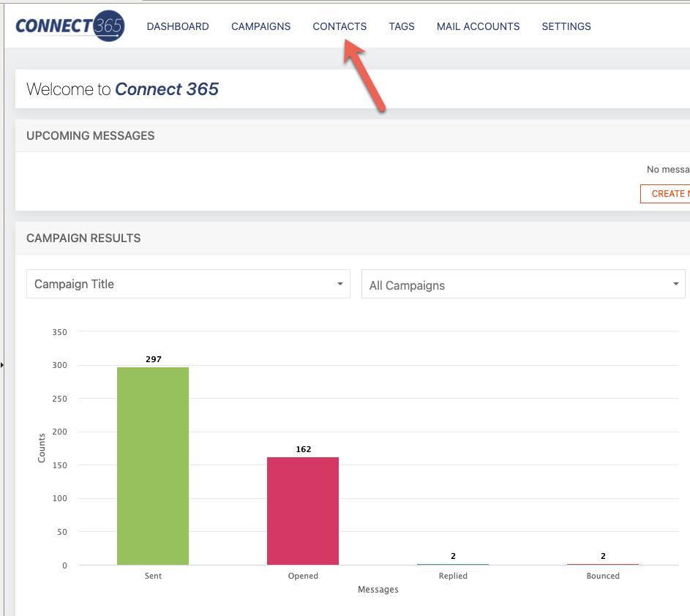Navigate to the Tags section
690x616 pixels.
402,26
